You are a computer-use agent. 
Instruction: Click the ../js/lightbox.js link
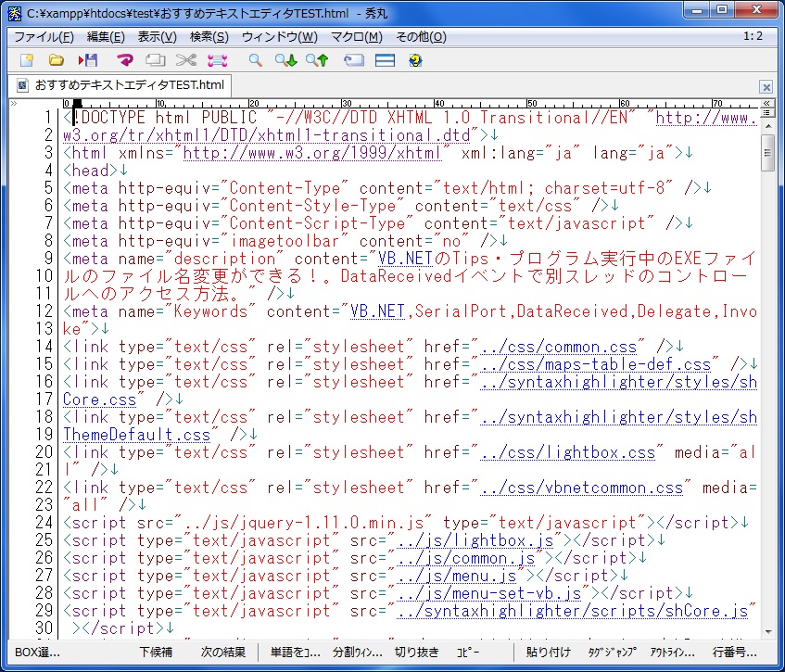(475, 540)
